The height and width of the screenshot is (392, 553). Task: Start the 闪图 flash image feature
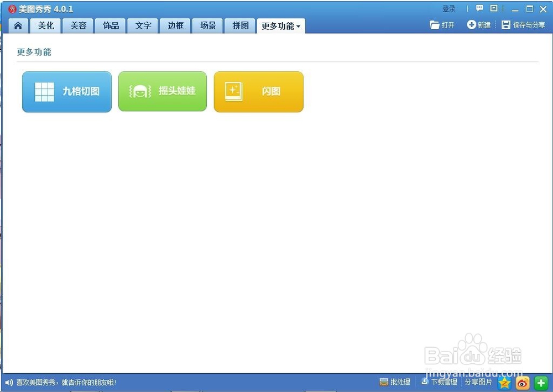pyautogui.click(x=258, y=91)
